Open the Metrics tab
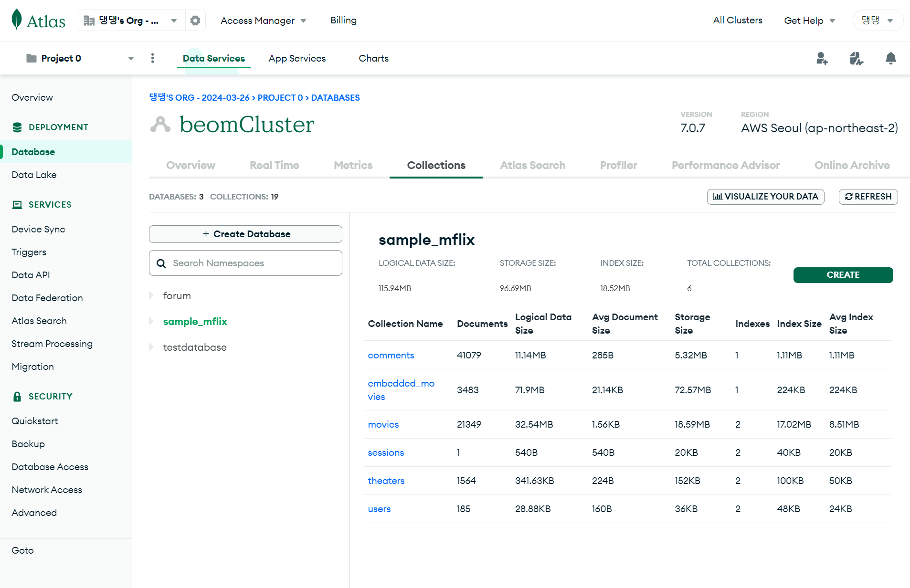This screenshot has height=588, width=910. tap(353, 165)
